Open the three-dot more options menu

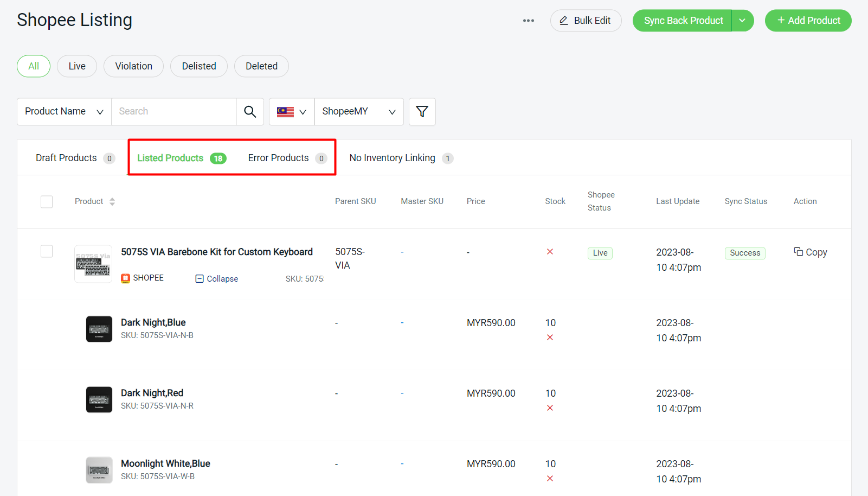point(528,21)
